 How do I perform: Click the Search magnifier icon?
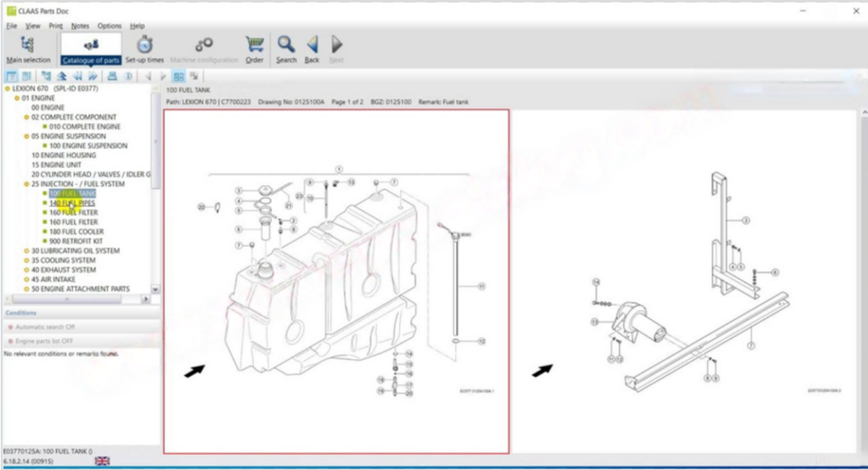tap(286, 48)
